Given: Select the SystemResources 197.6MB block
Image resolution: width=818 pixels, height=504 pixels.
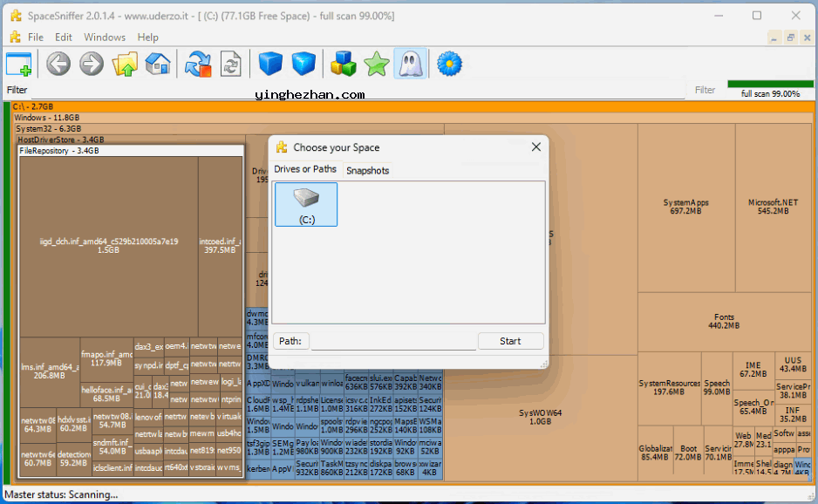Looking at the screenshot, I should [x=670, y=388].
